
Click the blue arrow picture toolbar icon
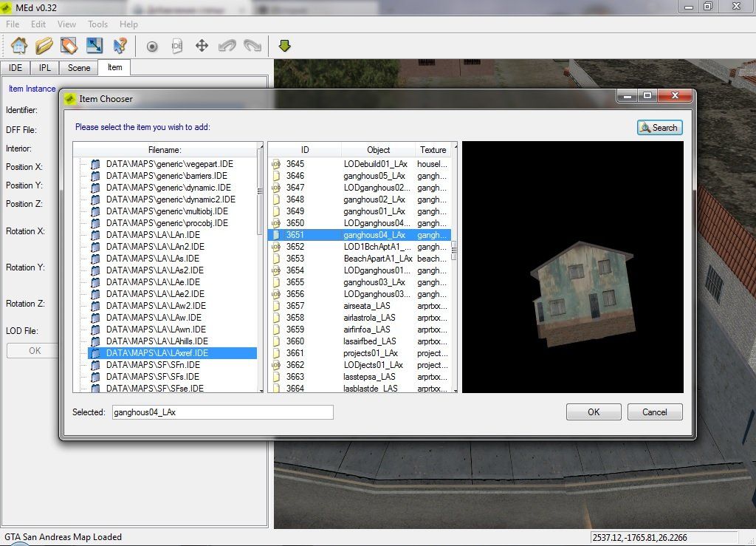point(94,46)
